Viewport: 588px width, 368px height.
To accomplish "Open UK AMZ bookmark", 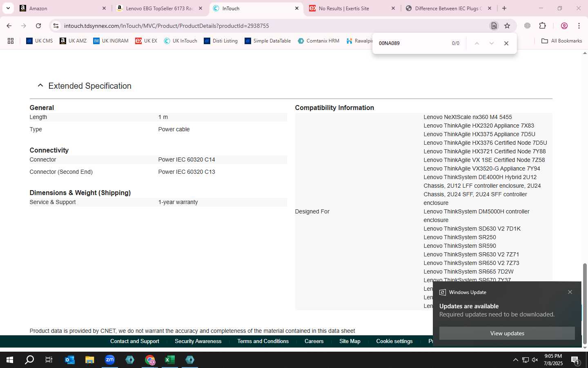I will [x=73, y=41].
